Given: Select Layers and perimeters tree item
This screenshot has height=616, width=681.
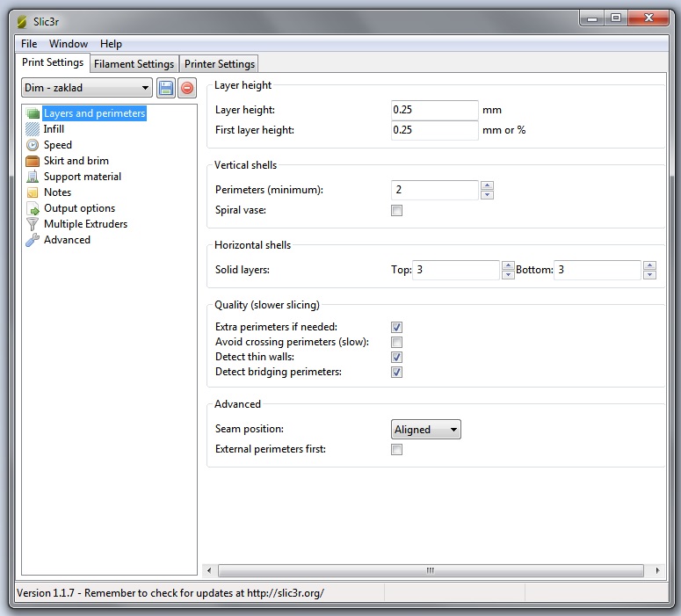Looking at the screenshot, I should [94, 113].
